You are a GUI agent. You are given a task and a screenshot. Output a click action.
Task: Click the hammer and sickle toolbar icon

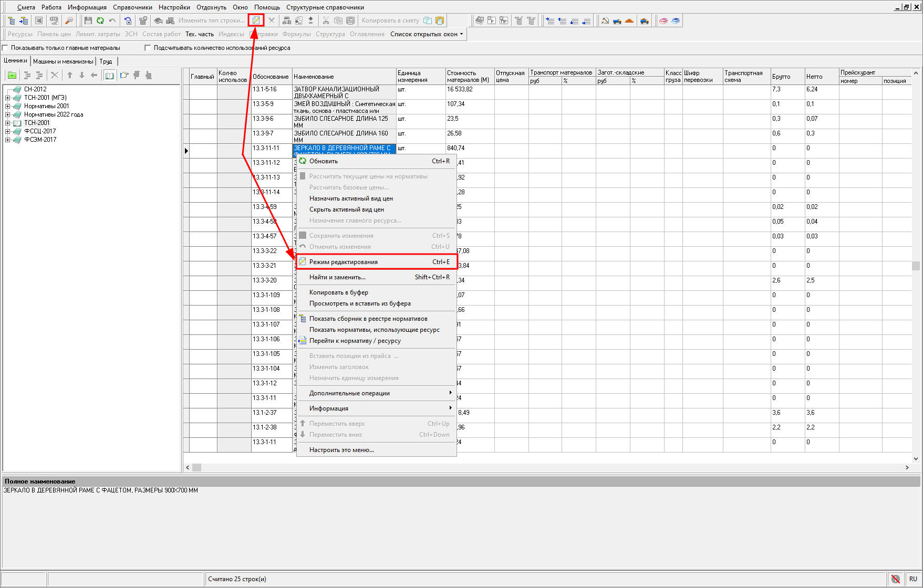tap(605, 20)
